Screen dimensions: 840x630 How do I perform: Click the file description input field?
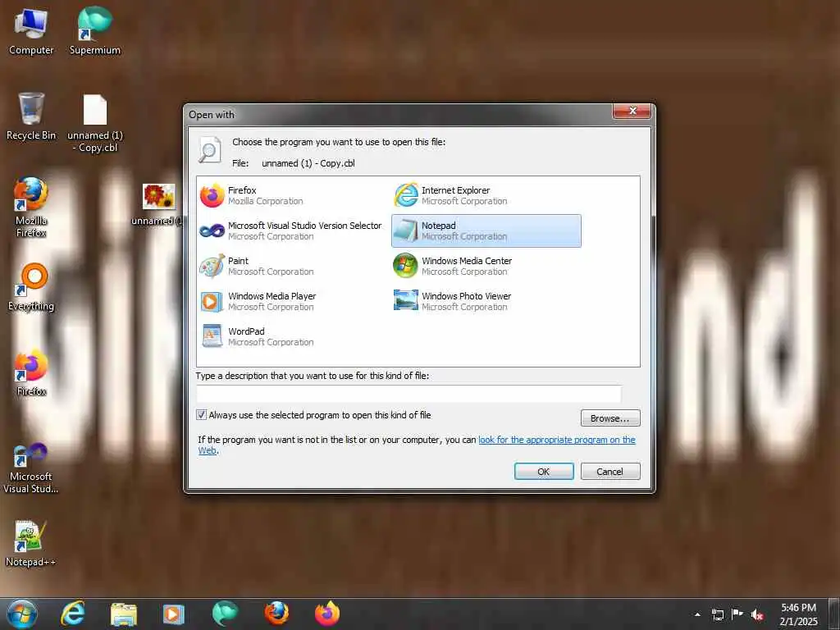pos(409,394)
